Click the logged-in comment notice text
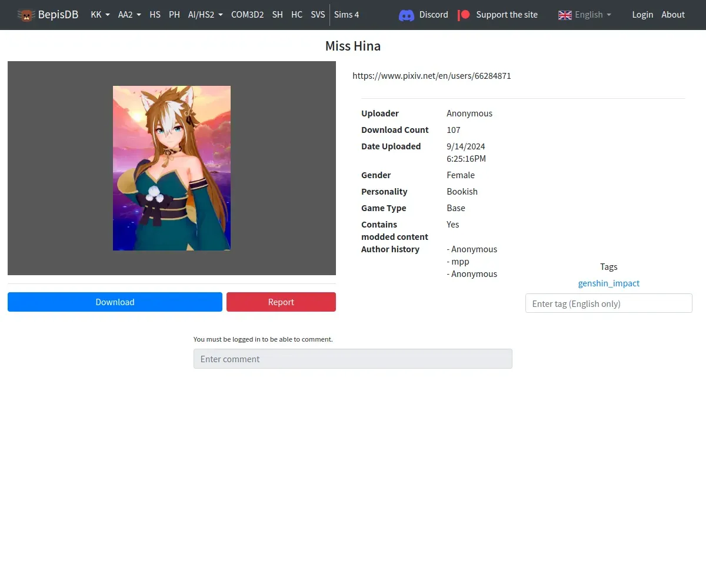The width and height of the screenshot is (706, 588). pos(263,339)
